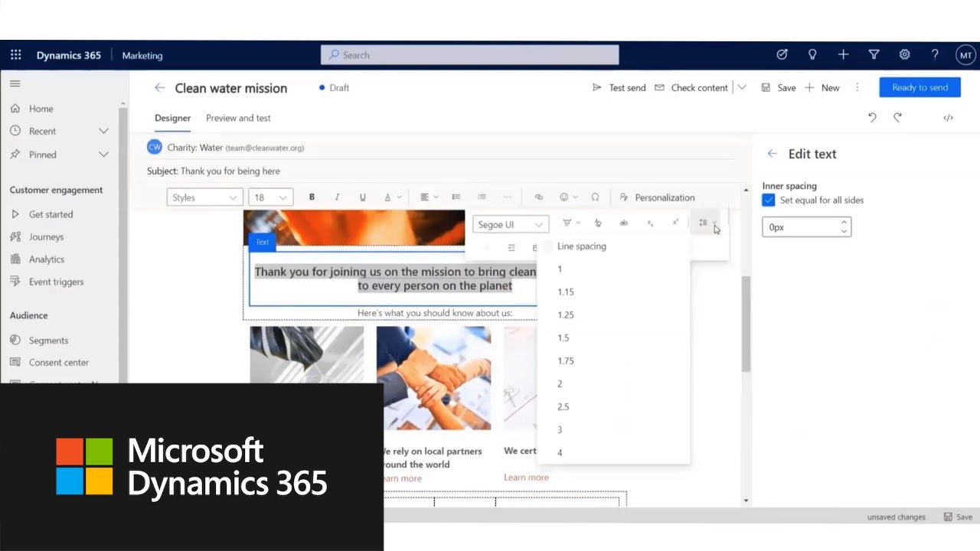
Task: Switch to the Designer tab
Action: point(172,118)
